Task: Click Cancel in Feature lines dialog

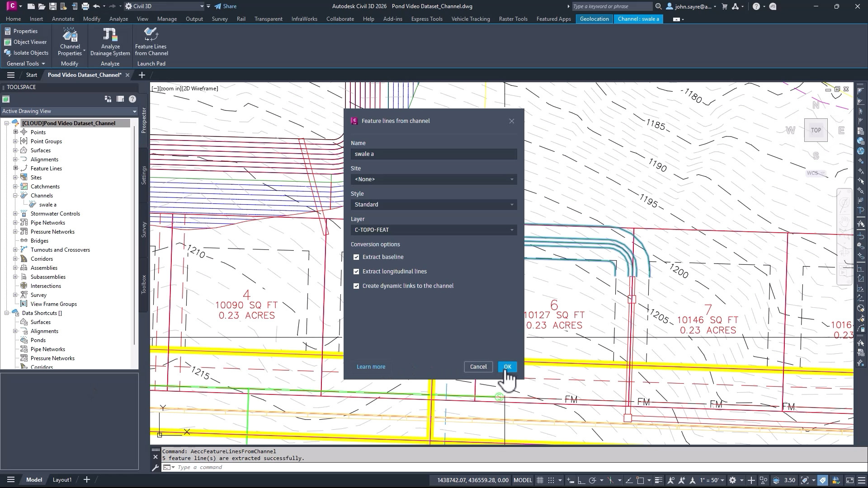Action: [478, 367]
